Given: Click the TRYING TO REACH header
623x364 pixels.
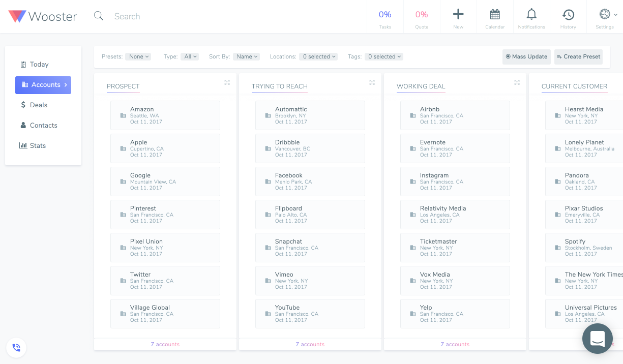Looking at the screenshot, I should coord(280,86).
